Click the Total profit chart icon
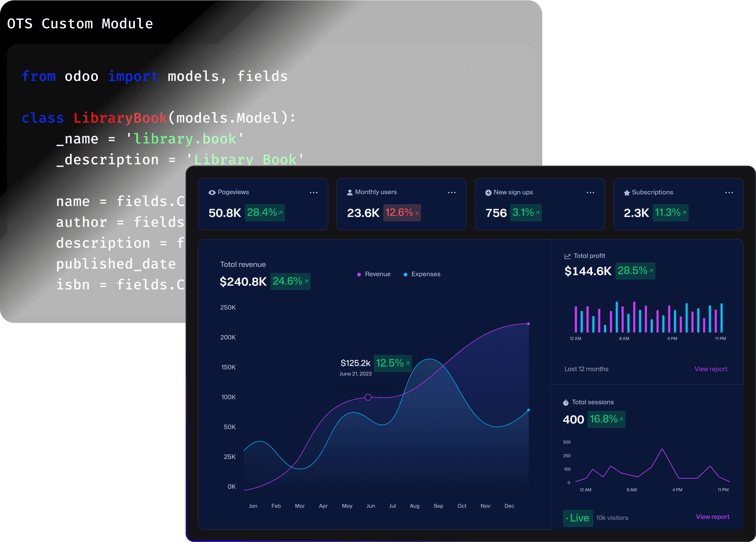Screen dimensions: 756x542 567,256
